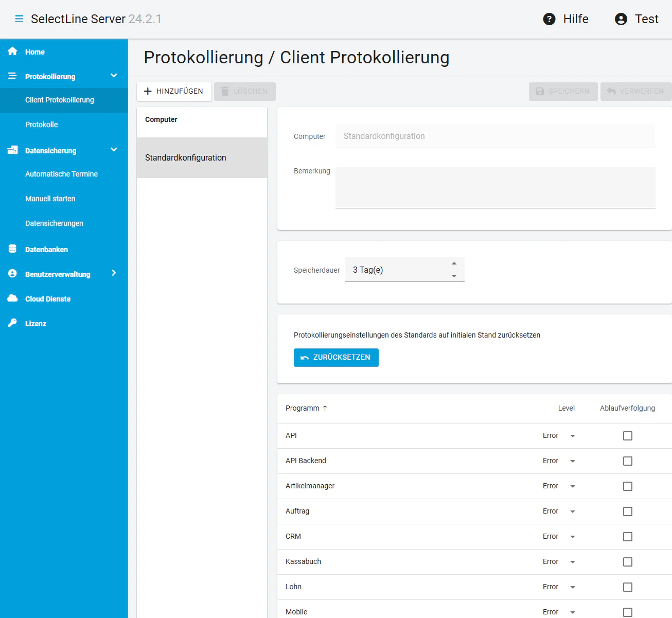The image size is (672, 618).
Task: Click the Cloud Dienste cloud icon
Action: coord(12,298)
